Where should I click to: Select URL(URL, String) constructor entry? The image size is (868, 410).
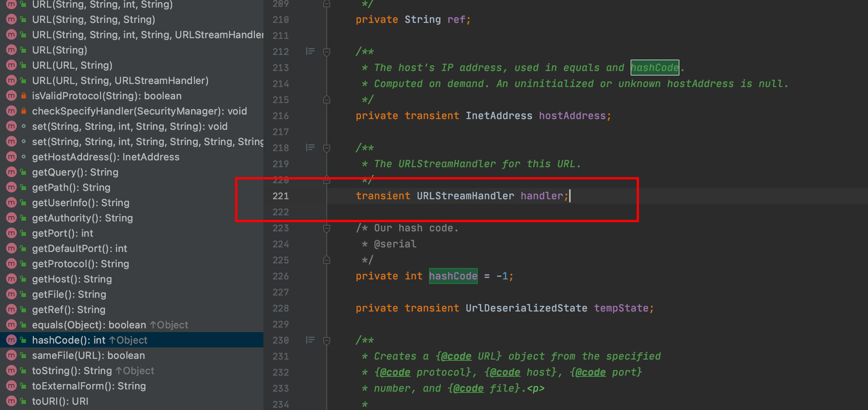pyautogui.click(x=72, y=65)
